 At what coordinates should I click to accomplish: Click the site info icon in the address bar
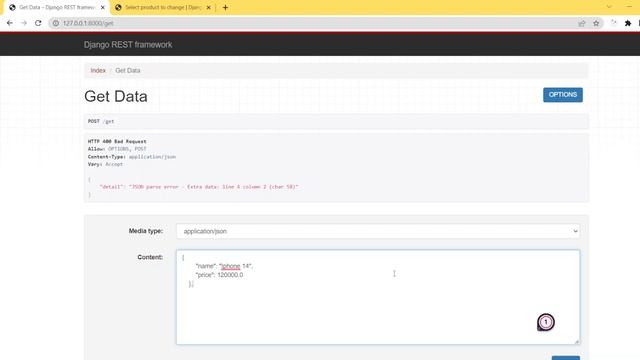[56, 23]
